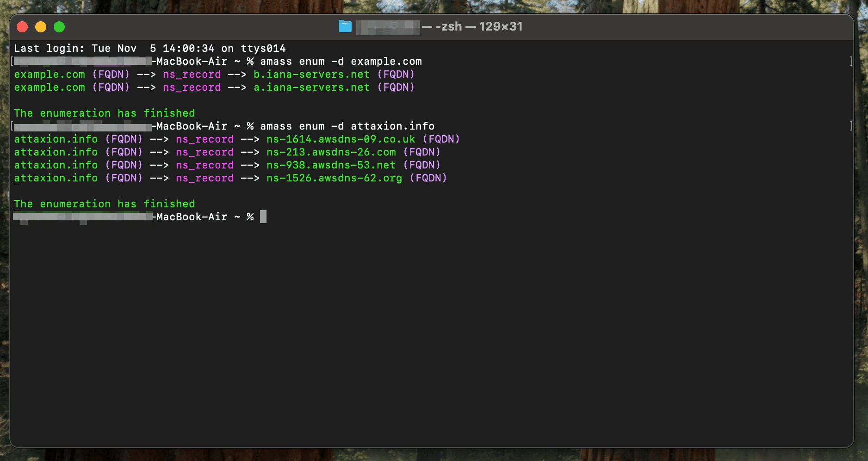This screenshot has height=461, width=868.
Task: Click on ns-1614.awsdns-09.co.uk nameserver
Action: [x=341, y=139]
